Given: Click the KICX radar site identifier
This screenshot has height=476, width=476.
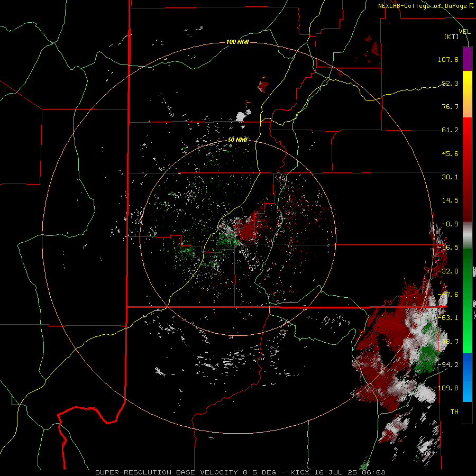Looking at the screenshot, I should pyautogui.click(x=300, y=472).
